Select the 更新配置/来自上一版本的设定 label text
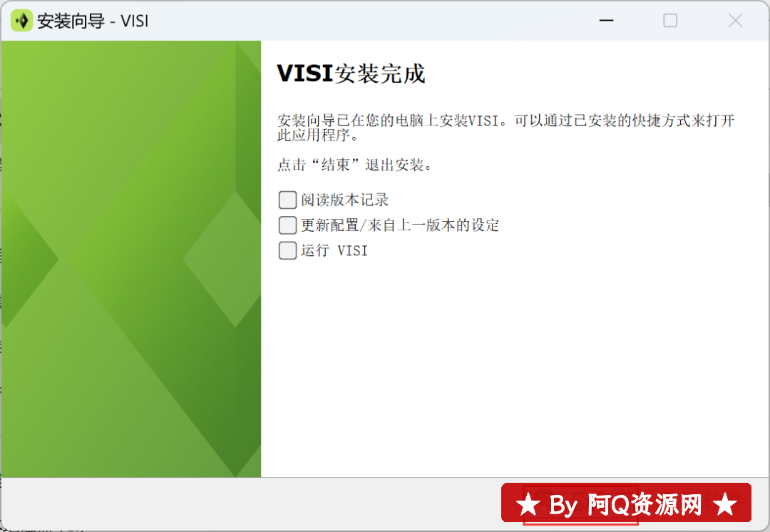The width and height of the screenshot is (770, 532). [x=400, y=225]
